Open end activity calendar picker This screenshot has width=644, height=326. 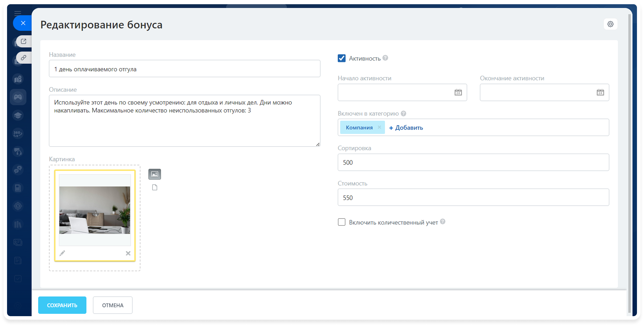pyautogui.click(x=600, y=92)
